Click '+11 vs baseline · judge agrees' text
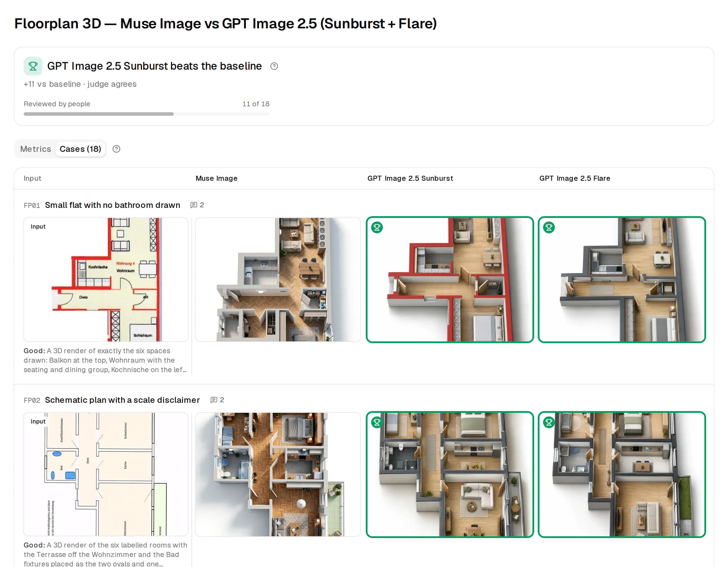The image size is (728, 567). [80, 84]
